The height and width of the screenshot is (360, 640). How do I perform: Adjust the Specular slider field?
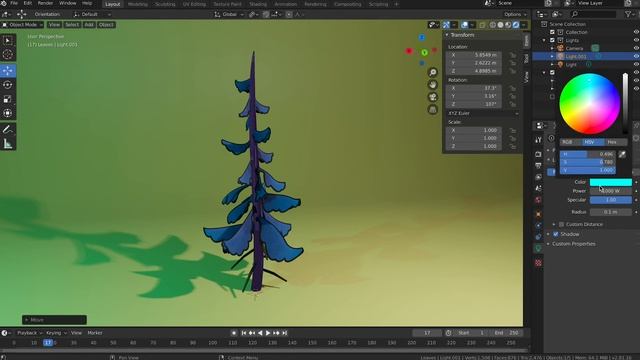click(611, 200)
